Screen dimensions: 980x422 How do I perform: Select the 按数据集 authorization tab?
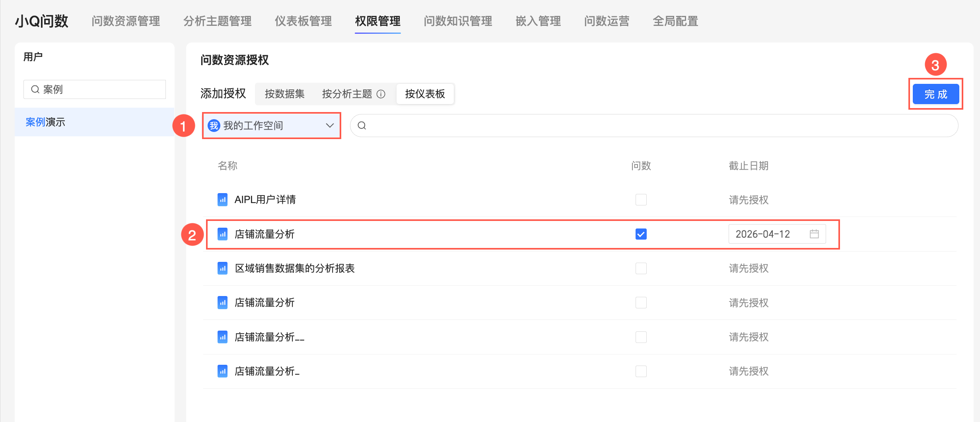[x=285, y=94]
